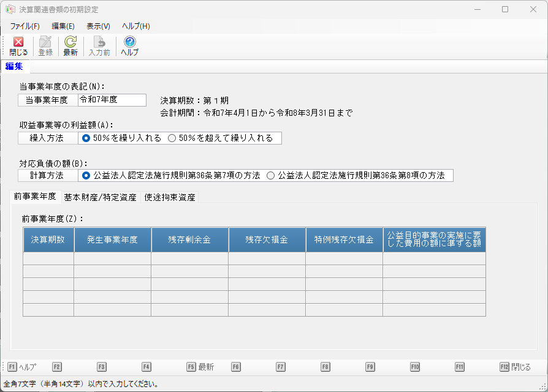This screenshot has height=392, width=548.
Task: Click the 最新 refresh toolbar icon
Action: point(70,42)
